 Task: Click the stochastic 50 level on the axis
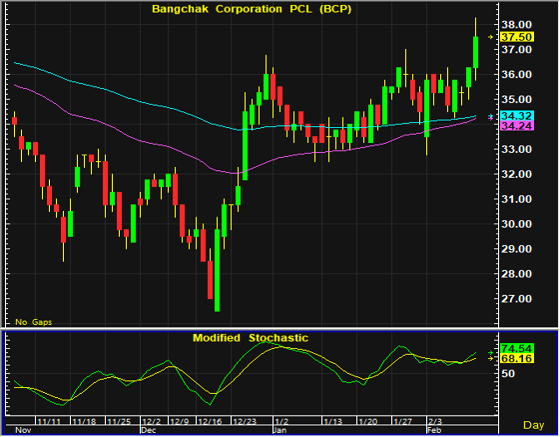point(508,373)
